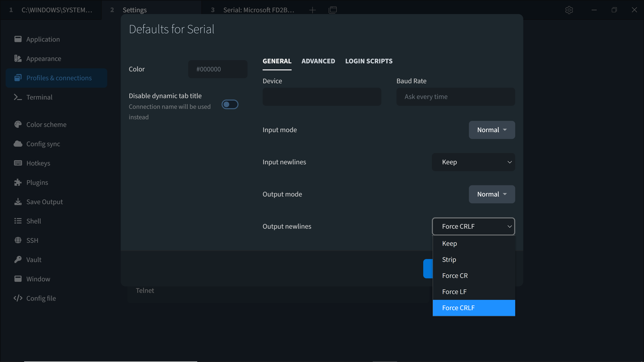Open the LOGIN SCRIPTS tab
Image resolution: width=644 pixels, height=362 pixels.
point(369,61)
